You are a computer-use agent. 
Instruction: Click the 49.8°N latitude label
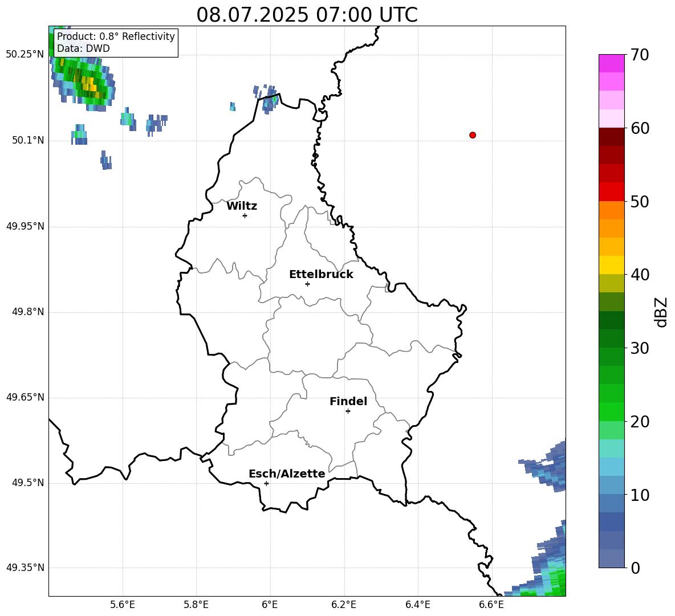28,312
